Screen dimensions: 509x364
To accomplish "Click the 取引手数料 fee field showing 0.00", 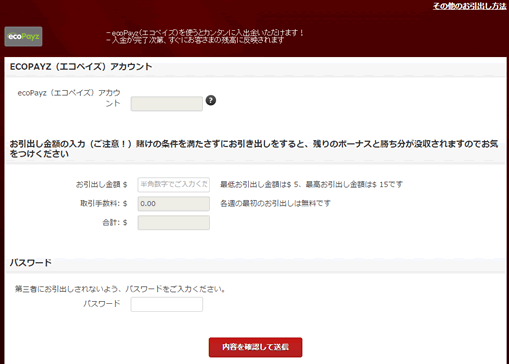I will point(174,204).
